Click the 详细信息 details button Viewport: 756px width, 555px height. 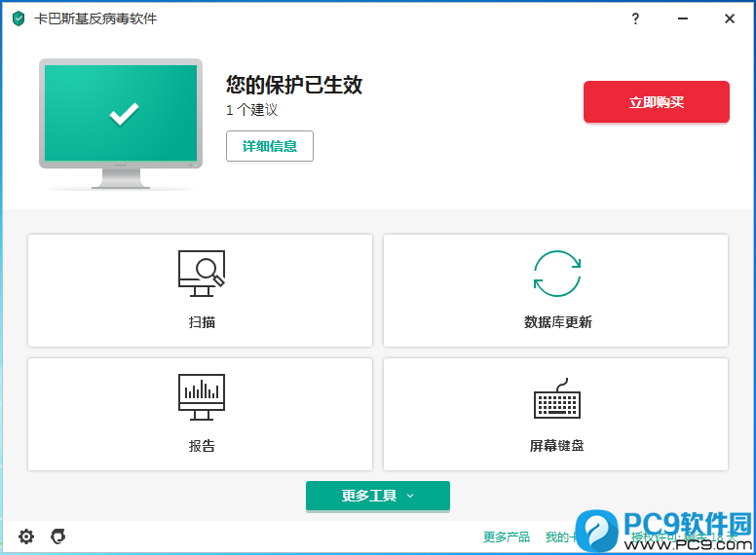270,146
